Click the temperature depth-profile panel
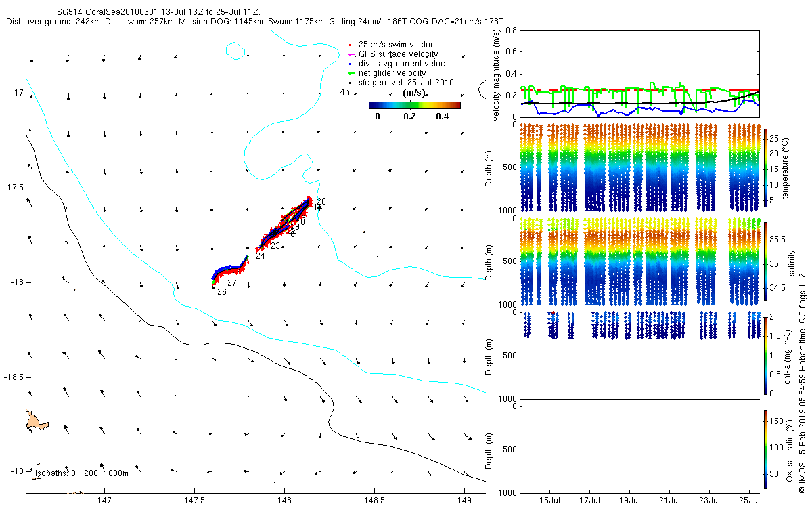This screenshot has height=508, width=812. tap(639, 167)
